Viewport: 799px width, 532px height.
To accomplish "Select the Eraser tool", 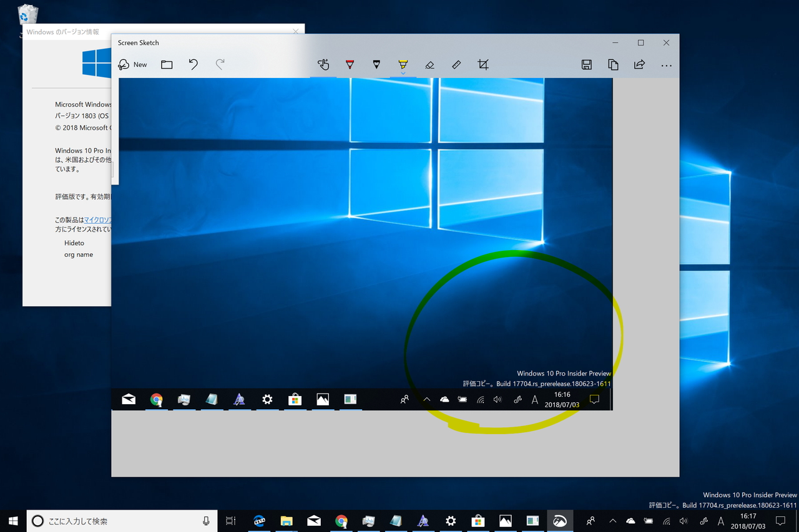I will 429,64.
